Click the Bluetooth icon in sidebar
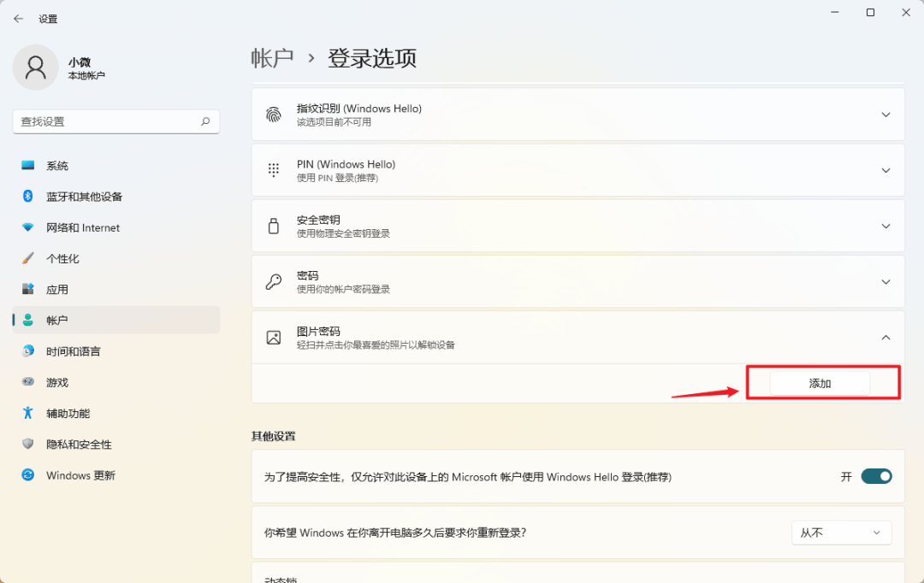The width and height of the screenshot is (924, 583). pyautogui.click(x=27, y=196)
